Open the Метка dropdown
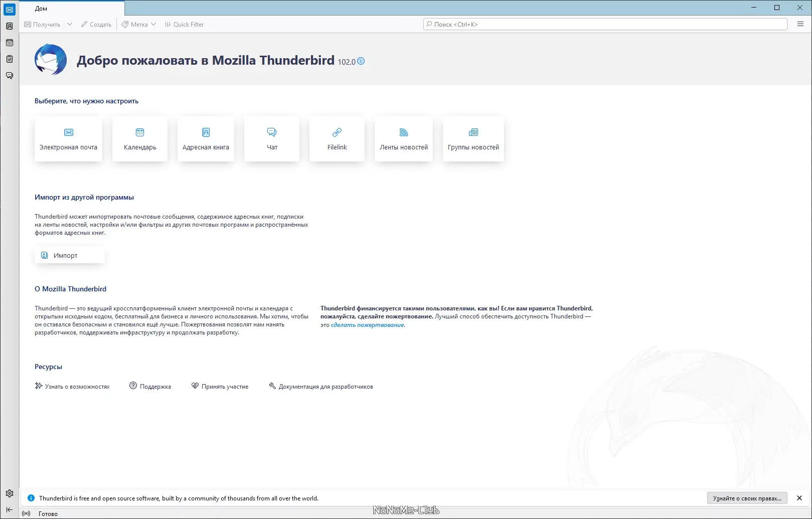The image size is (812, 519). coord(139,24)
